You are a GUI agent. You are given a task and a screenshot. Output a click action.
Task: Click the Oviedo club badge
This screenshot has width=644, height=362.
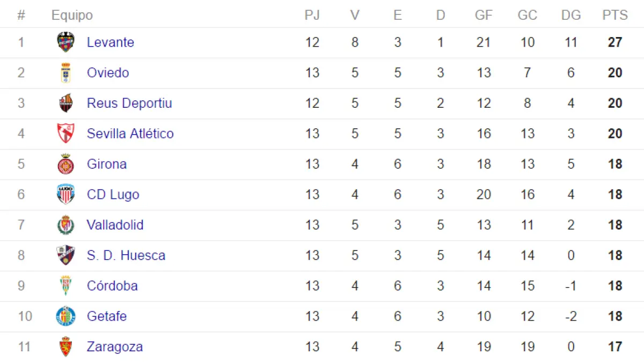[x=66, y=73]
